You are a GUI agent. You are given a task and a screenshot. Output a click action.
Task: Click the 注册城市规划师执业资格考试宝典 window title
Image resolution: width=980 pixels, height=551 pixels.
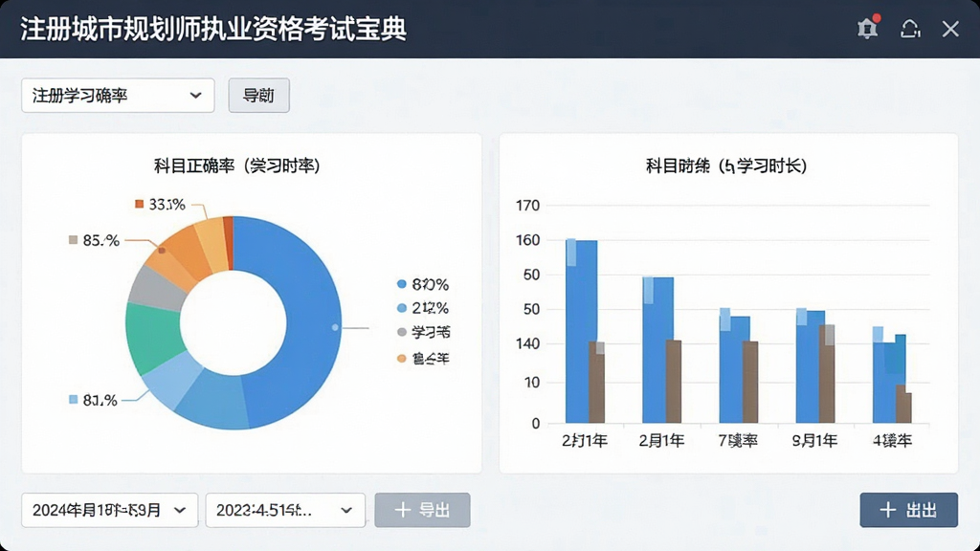213,30
